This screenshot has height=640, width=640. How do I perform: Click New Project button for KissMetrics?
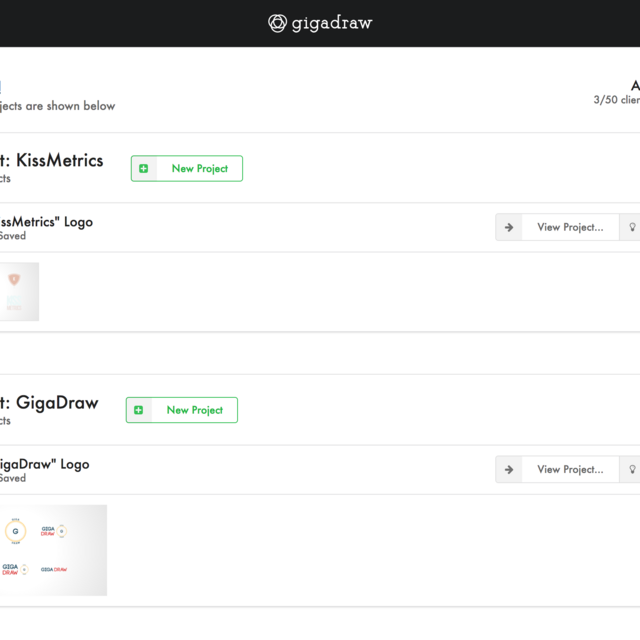[187, 169]
